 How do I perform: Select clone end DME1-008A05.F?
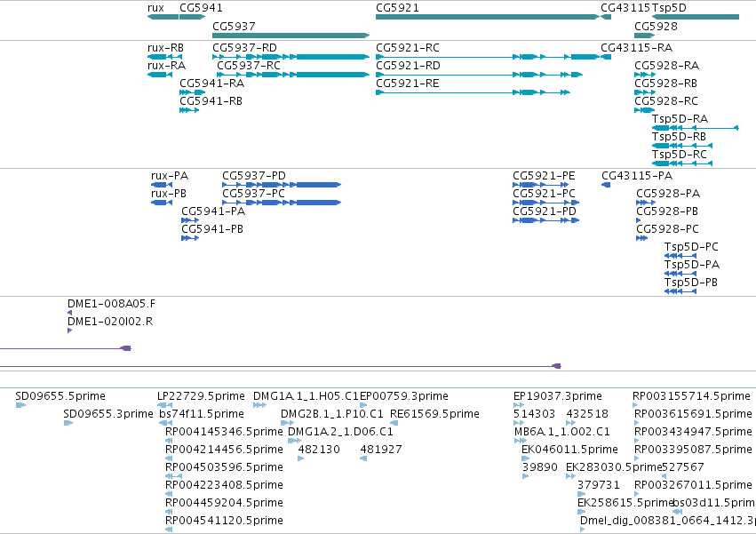click(x=70, y=313)
